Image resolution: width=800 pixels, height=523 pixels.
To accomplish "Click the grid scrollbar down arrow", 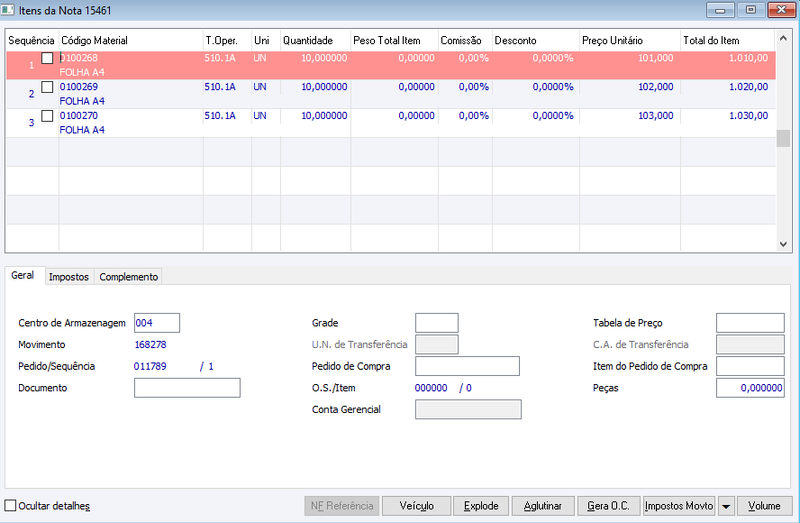I will pyautogui.click(x=783, y=244).
